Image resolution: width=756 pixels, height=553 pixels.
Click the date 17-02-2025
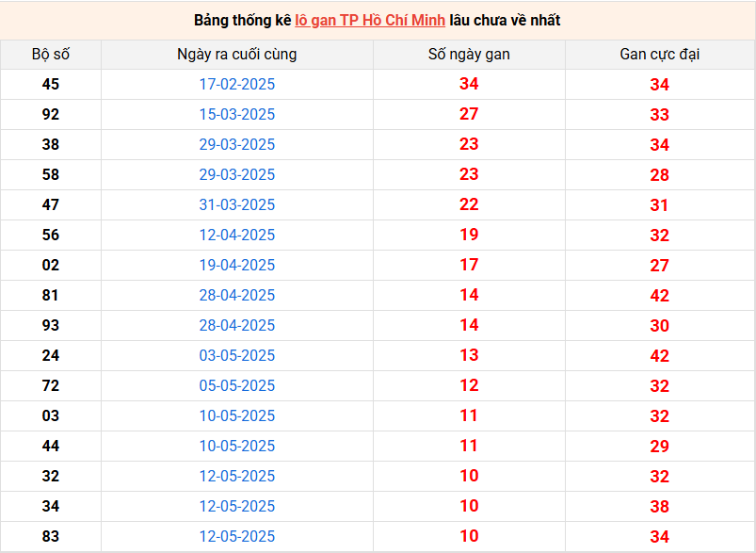click(237, 85)
